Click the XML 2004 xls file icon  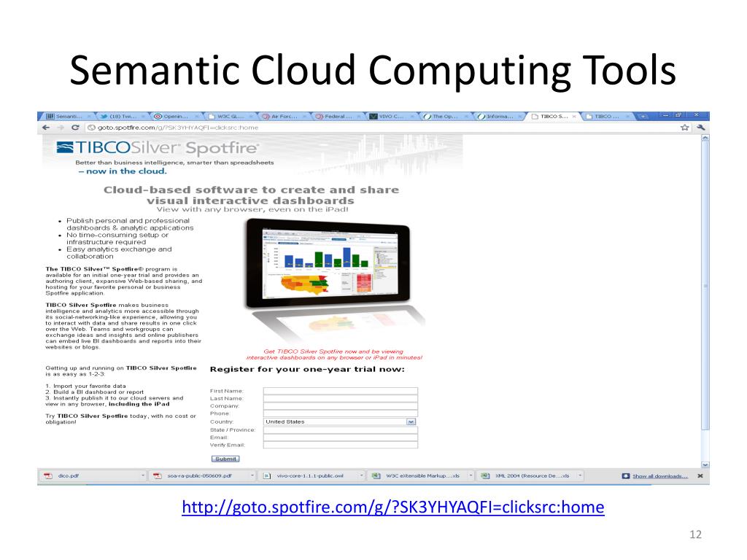[x=485, y=475]
